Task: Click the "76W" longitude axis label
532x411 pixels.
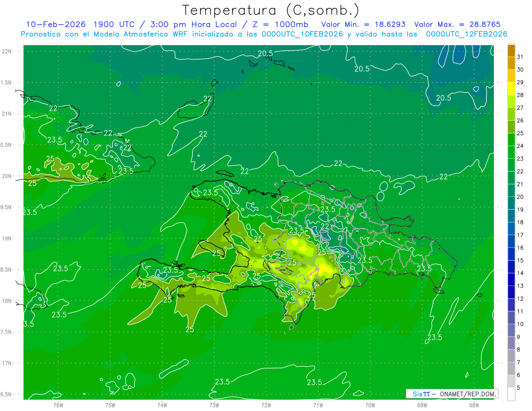Action: point(58,405)
